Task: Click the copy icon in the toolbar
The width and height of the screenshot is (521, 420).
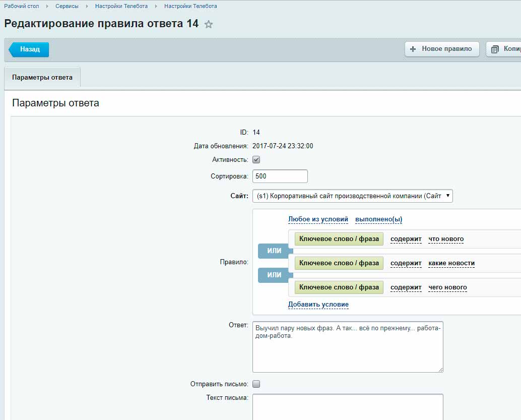Action: coord(495,49)
